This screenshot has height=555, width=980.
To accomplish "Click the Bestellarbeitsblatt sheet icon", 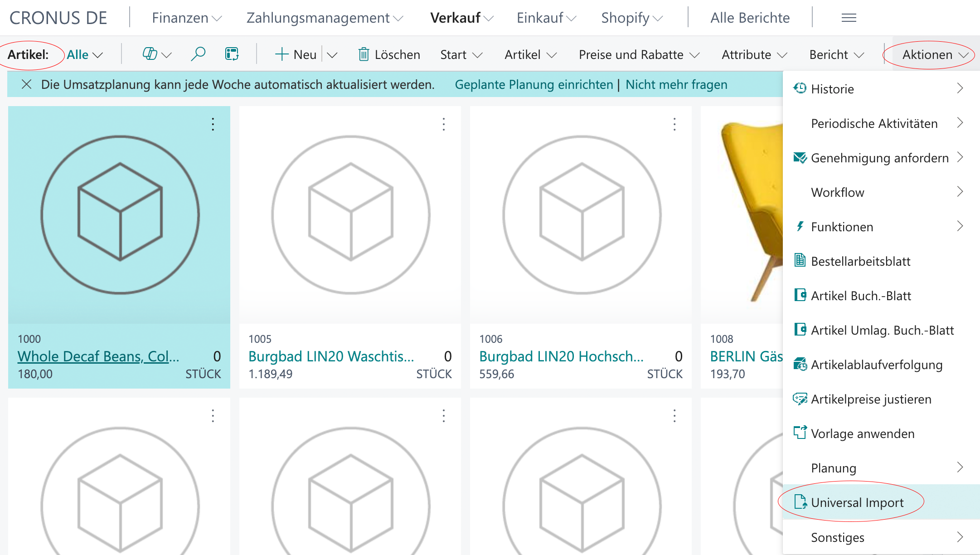I will tap(800, 261).
